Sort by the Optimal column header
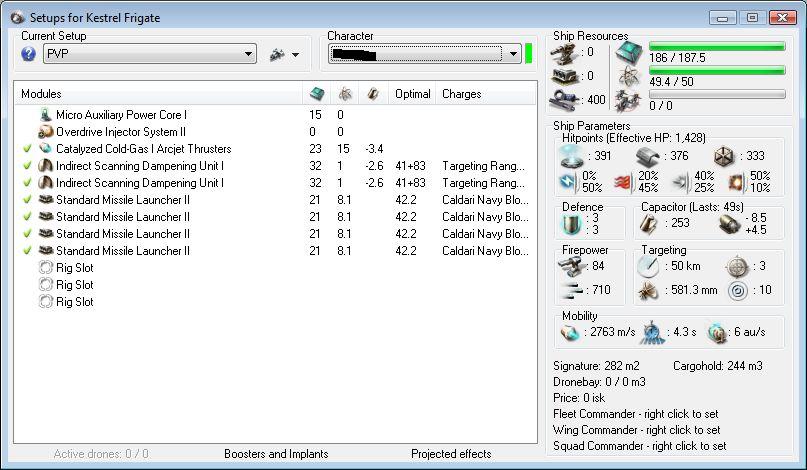Image resolution: width=807 pixels, height=470 pixels. (x=412, y=94)
